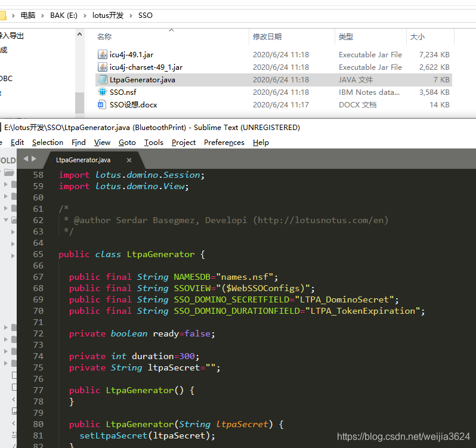
Task: Open the Preferences menu
Action: [x=224, y=143]
